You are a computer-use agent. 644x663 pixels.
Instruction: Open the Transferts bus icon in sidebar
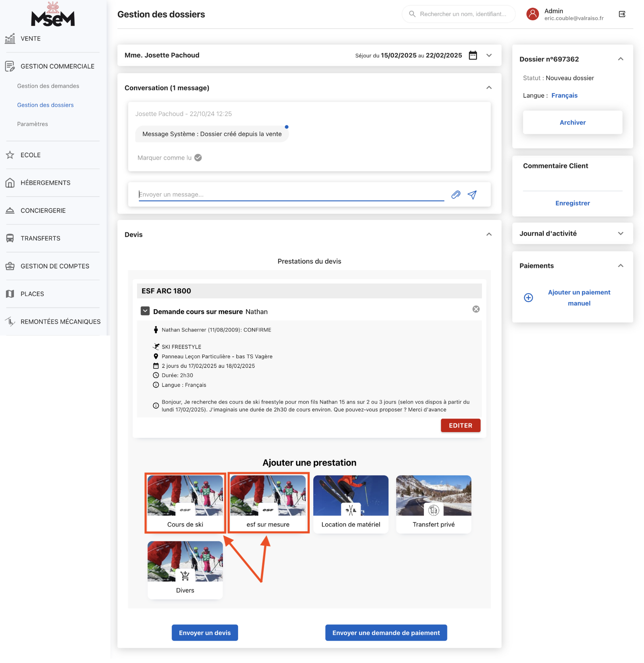[10, 238]
